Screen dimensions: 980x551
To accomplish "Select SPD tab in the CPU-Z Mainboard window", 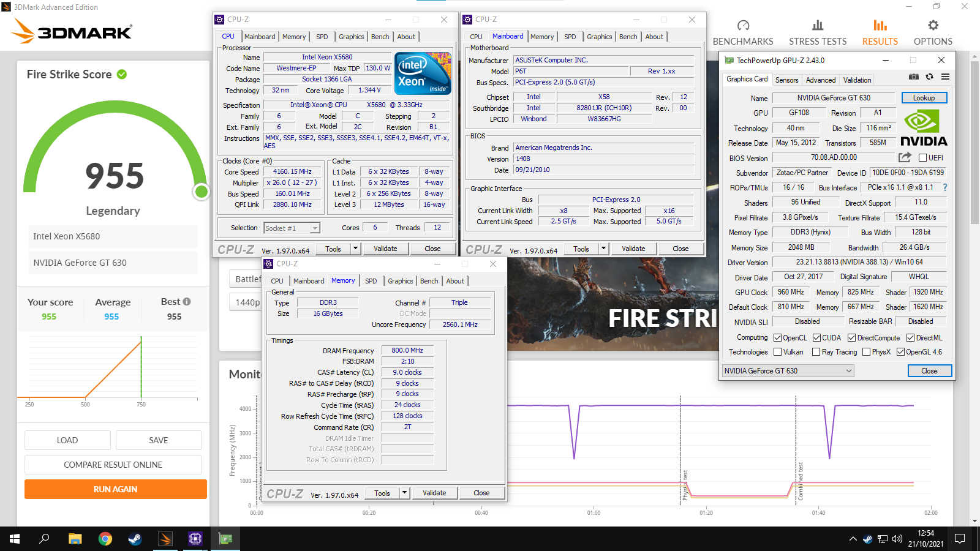I will point(570,37).
